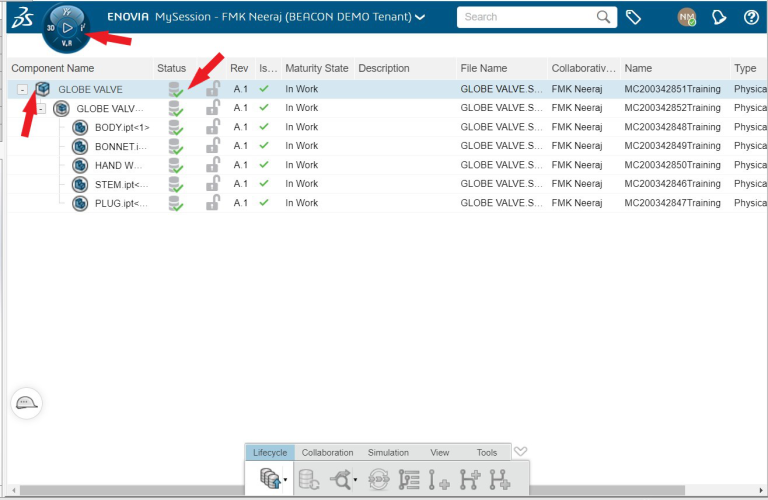Click the New Revision icon
This screenshot has height=500, width=768.
click(439, 479)
